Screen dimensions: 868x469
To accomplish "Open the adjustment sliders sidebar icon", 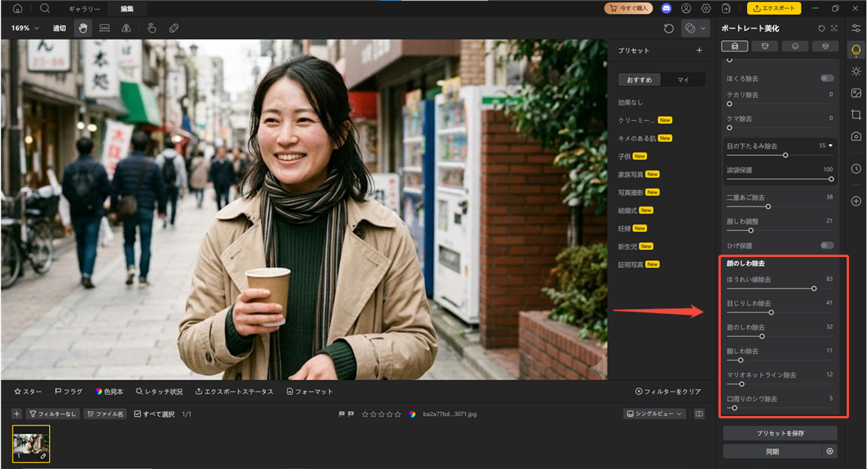I will pyautogui.click(x=856, y=28).
